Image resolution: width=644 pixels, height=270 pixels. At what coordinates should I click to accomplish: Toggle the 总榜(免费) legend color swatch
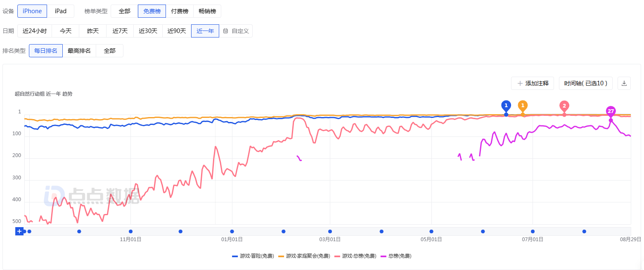tap(383, 256)
